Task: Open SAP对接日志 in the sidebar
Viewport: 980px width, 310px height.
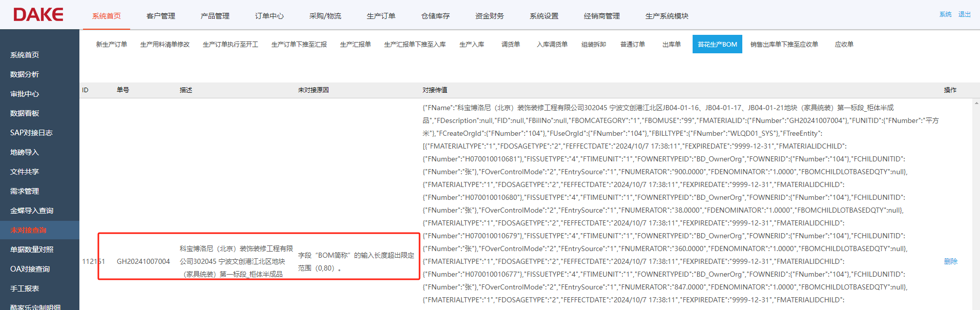Action: [31, 133]
